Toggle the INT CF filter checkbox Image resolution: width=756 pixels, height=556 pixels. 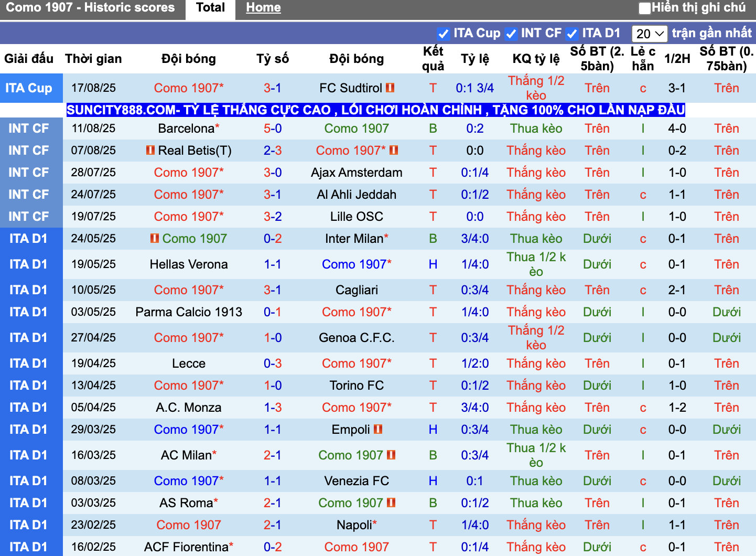511,34
